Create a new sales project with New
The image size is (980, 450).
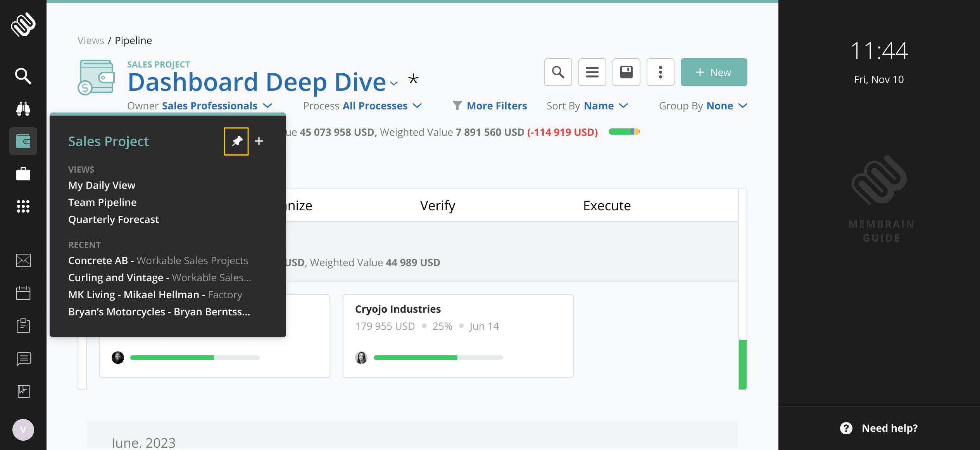[x=714, y=72]
